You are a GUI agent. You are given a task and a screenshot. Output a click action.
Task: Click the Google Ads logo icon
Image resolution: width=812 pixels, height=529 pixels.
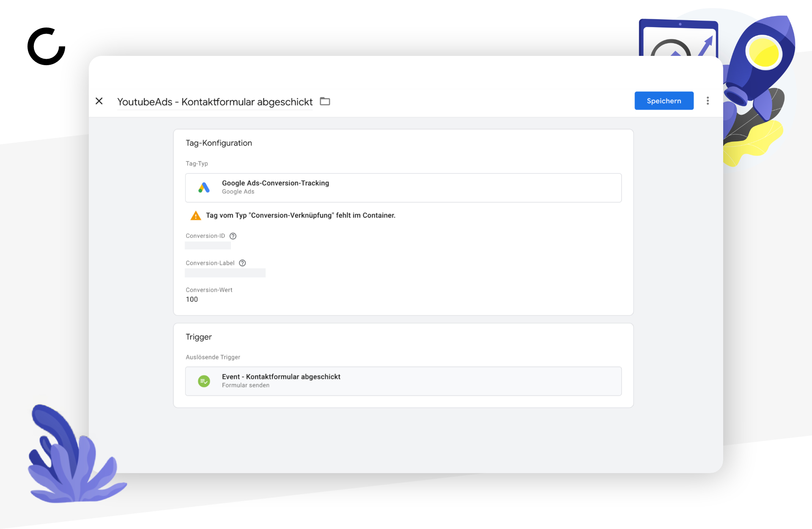204,187
